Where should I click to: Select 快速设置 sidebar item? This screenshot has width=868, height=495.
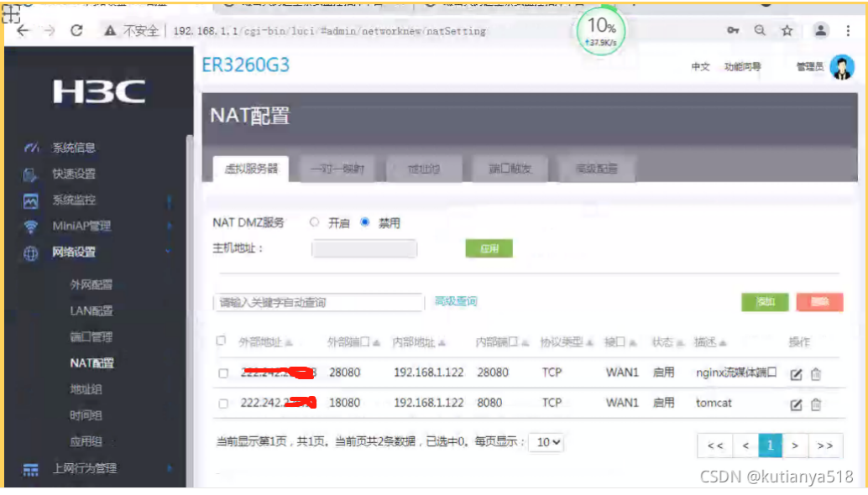pyautogui.click(x=73, y=173)
